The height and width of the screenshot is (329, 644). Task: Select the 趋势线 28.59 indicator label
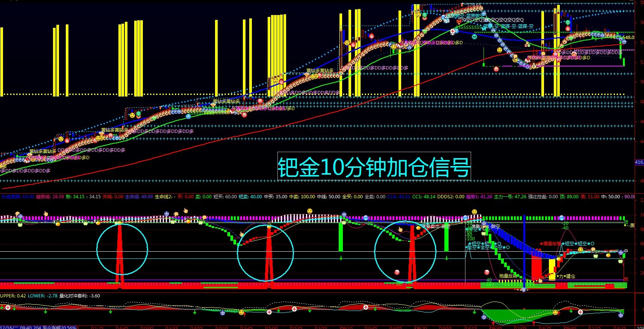click(x=50, y=196)
